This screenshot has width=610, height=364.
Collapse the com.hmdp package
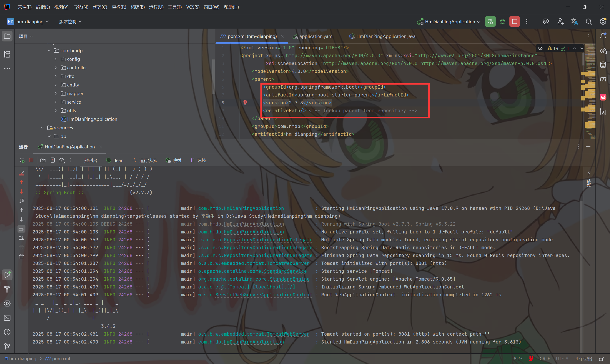pyautogui.click(x=49, y=51)
